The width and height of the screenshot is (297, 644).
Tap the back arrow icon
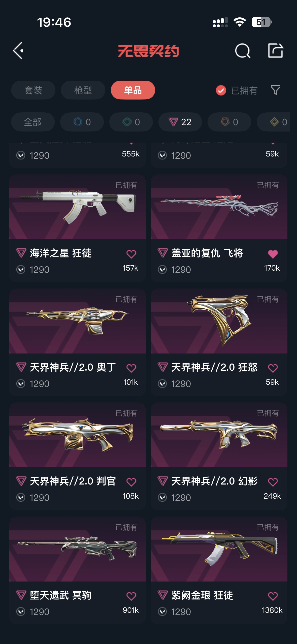tap(18, 51)
